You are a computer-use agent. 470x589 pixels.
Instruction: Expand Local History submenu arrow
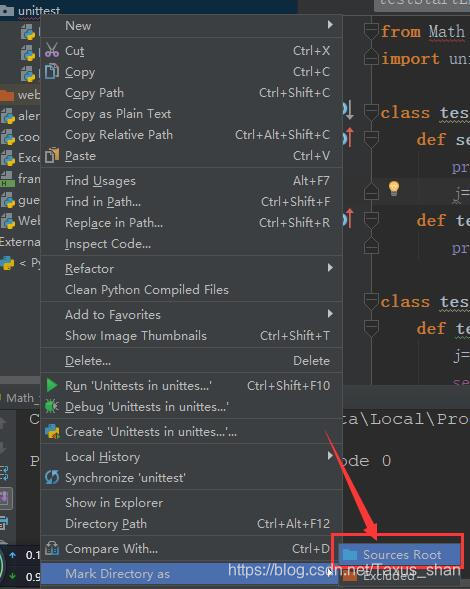click(x=330, y=456)
